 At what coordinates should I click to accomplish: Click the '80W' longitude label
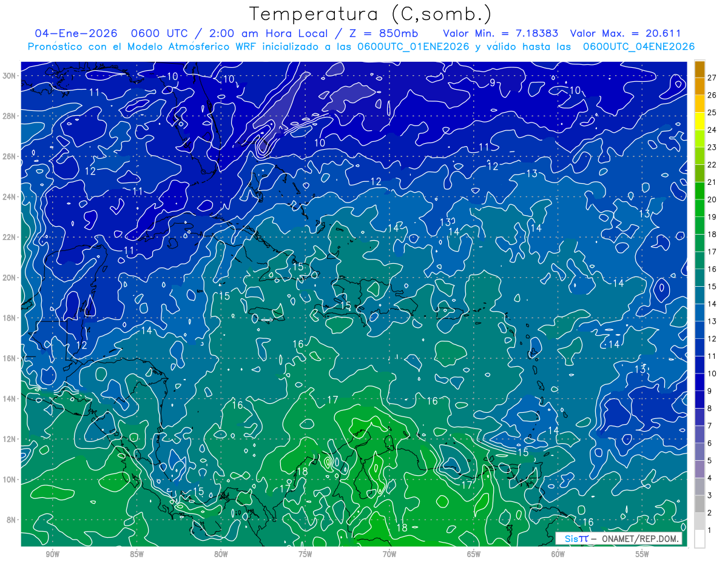tap(221, 554)
